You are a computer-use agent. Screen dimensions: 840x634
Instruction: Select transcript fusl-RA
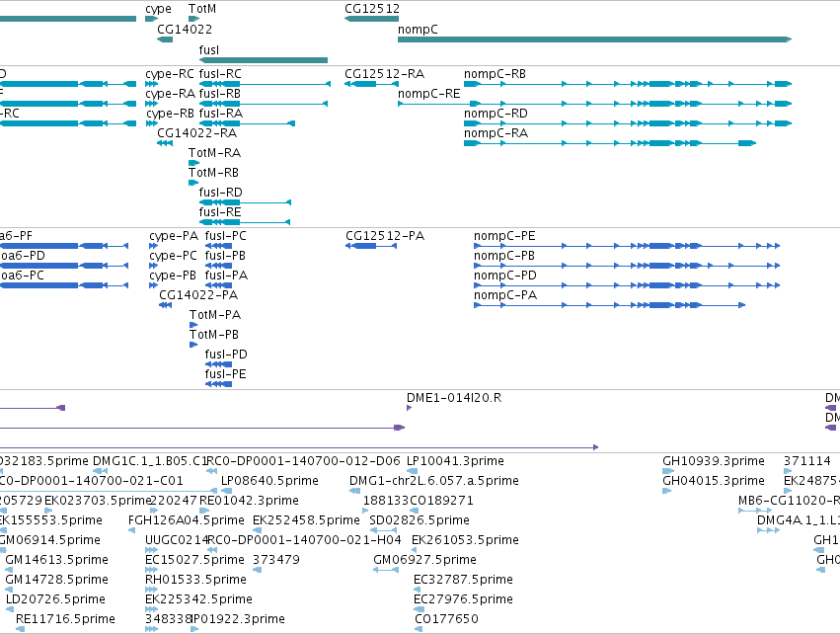coord(247,123)
